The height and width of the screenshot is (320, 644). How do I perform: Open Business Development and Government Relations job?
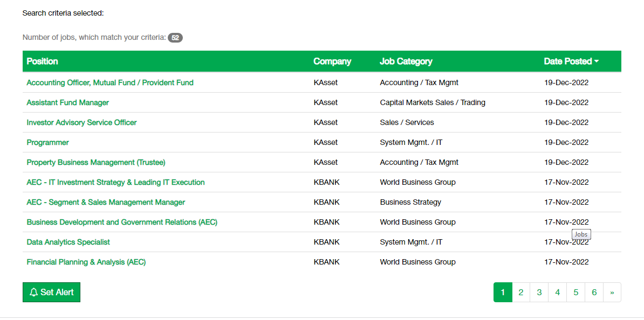[x=122, y=222]
